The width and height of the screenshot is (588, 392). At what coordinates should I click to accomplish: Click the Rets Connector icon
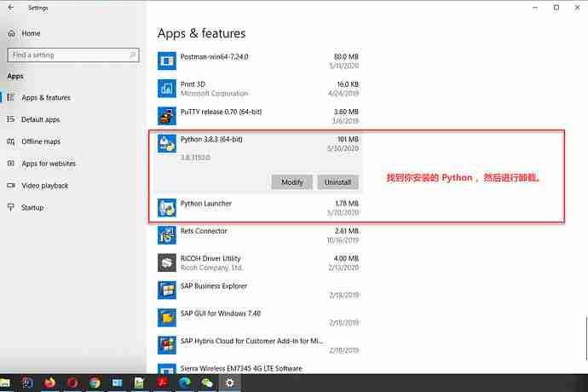pyautogui.click(x=167, y=235)
